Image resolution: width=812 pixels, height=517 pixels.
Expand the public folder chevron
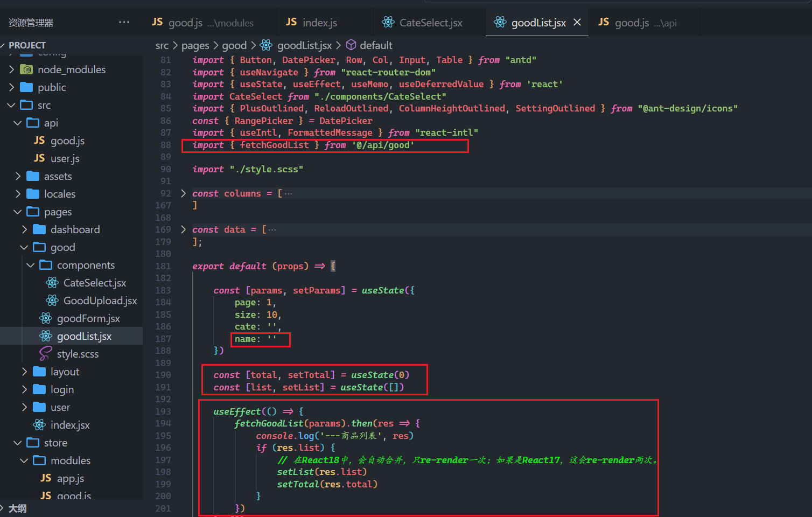tap(11, 87)
